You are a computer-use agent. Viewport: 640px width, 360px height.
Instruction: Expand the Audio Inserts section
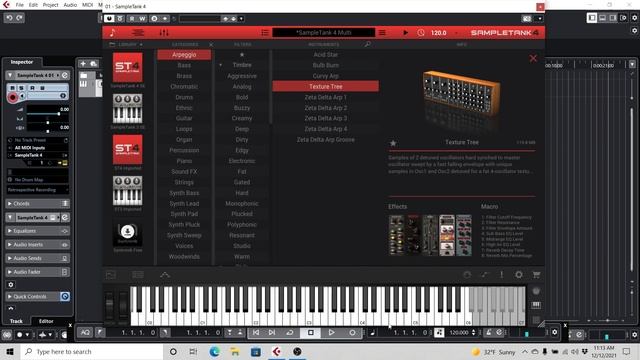38,244
